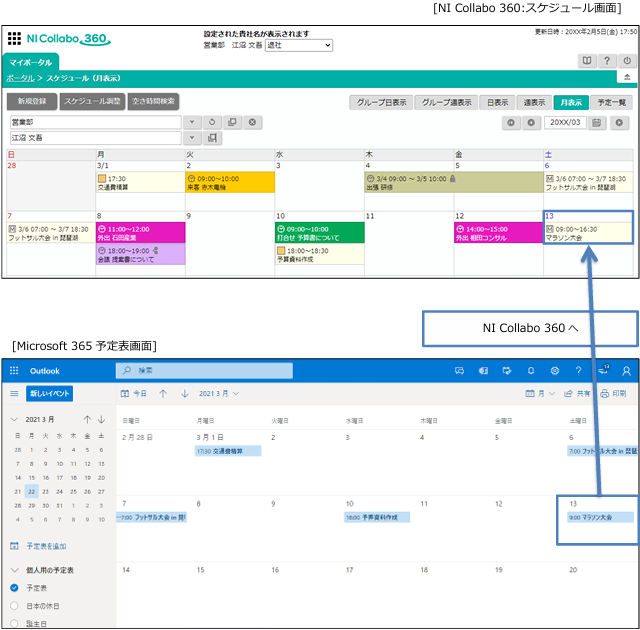Go to the next month with the arrow after previous month
The width and height of the screenshot is (640, 630).
click(x=531, y=122)
